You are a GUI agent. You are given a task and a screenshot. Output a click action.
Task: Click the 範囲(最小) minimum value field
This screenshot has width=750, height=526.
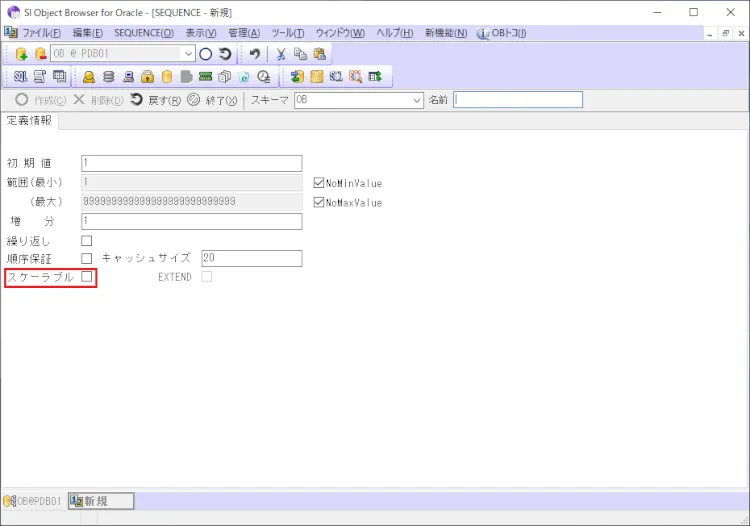pos(192,182)
